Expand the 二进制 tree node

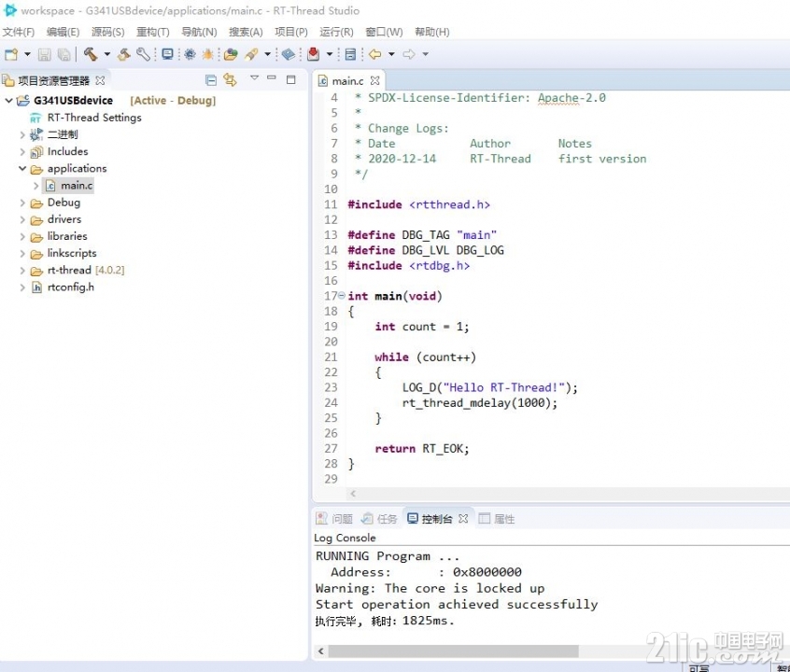(22, 134)
